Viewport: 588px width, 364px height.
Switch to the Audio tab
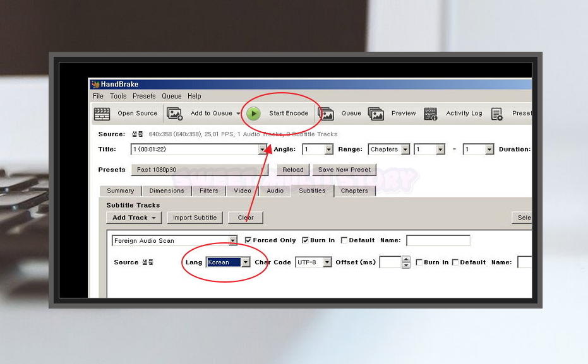tap(275, 191)
